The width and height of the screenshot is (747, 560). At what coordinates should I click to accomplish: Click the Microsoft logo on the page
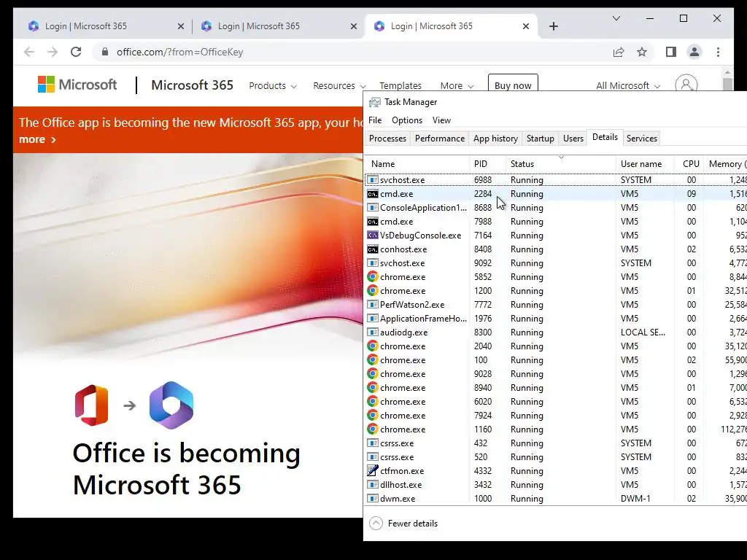pyautogui.click(x=77, y=85)
